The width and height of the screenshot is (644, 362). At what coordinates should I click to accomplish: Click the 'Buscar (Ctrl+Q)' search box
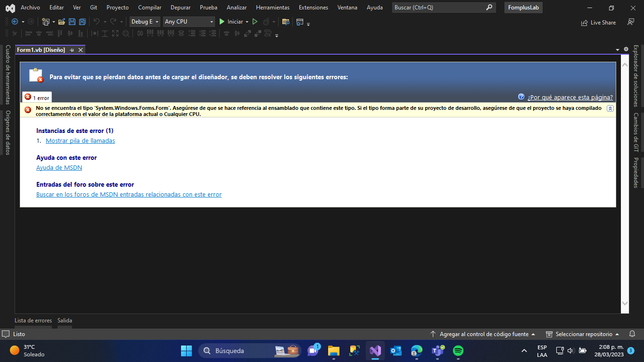pyautogui.click(x=443, y=8)
